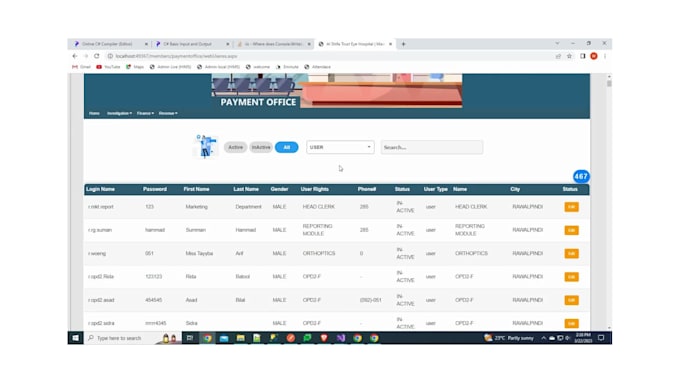This screenshot has height=383, width=680.
Task: Open the Maps bookmark
Action: (135, 67)
